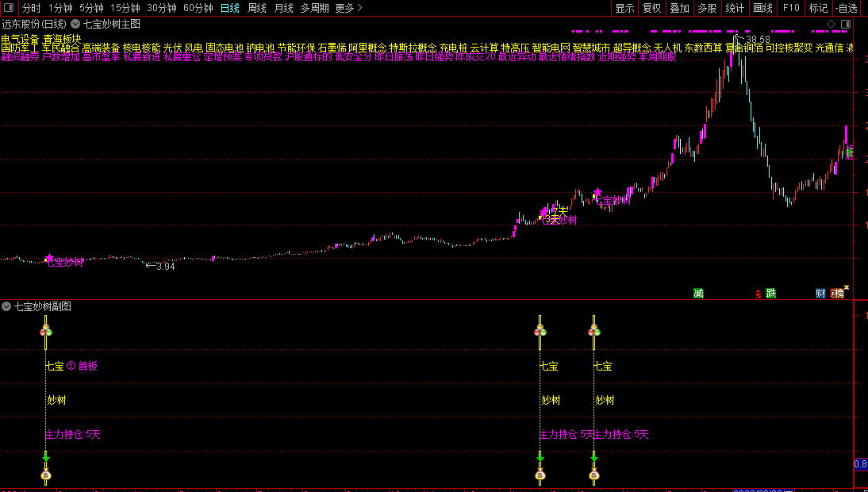
Task: Click the red S dollar marker icon
Action: point(759,294)
